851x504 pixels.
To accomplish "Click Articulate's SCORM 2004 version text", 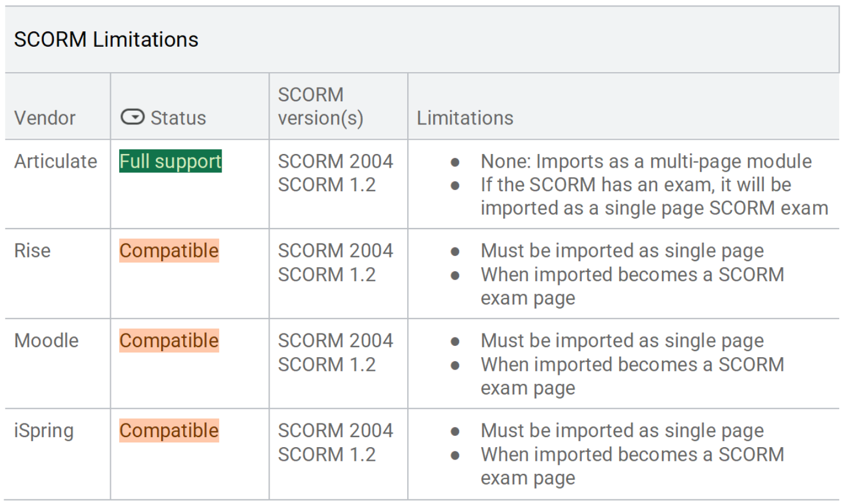I will tap(335, 161).
